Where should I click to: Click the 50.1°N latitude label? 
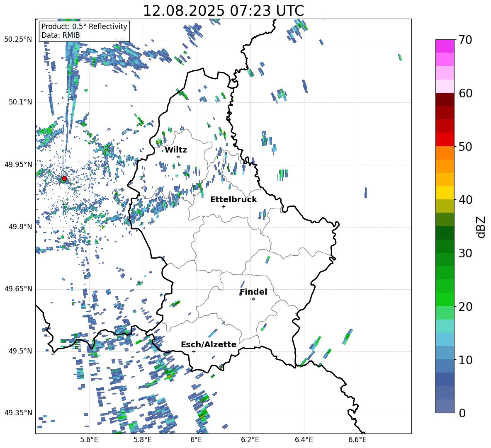[20, 102]
